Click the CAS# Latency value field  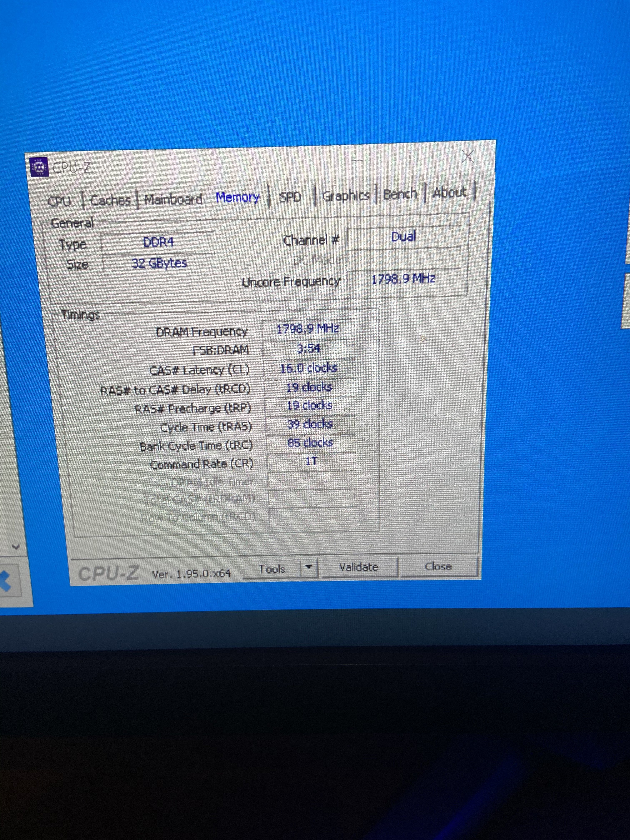(309, 368)
